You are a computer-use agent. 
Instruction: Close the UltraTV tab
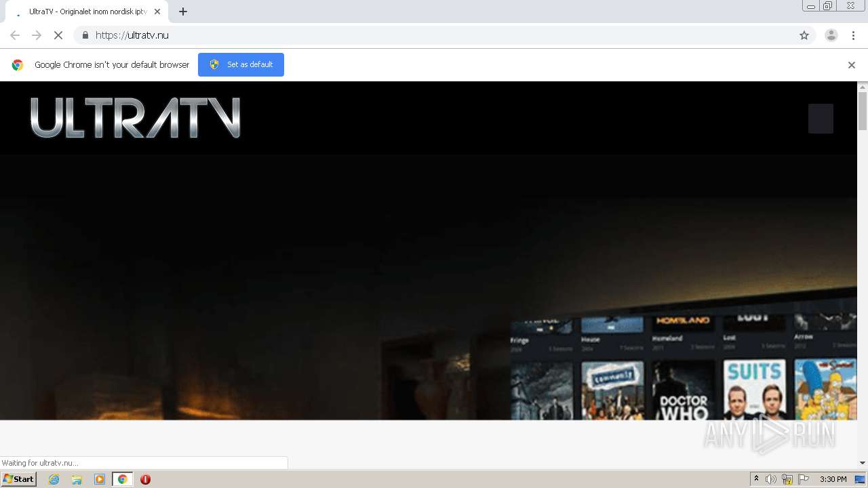pyautogui.click(x=157, y=12)
